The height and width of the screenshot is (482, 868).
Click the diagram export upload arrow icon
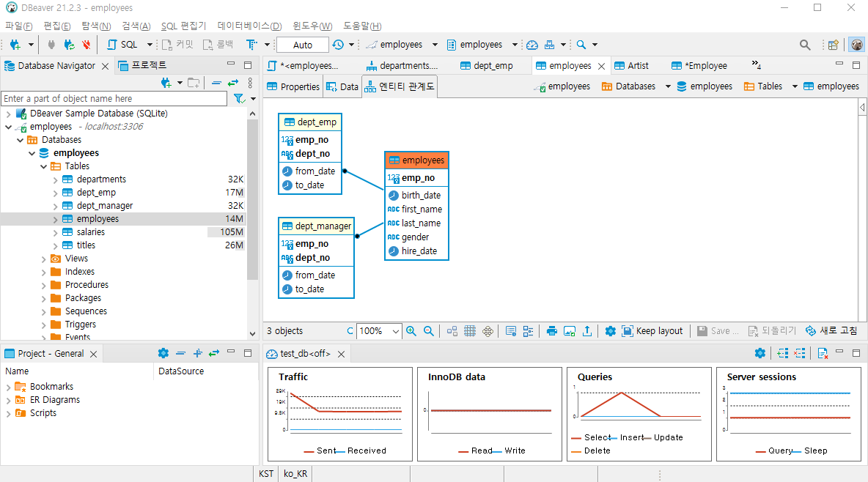click(x=587, y=331)
